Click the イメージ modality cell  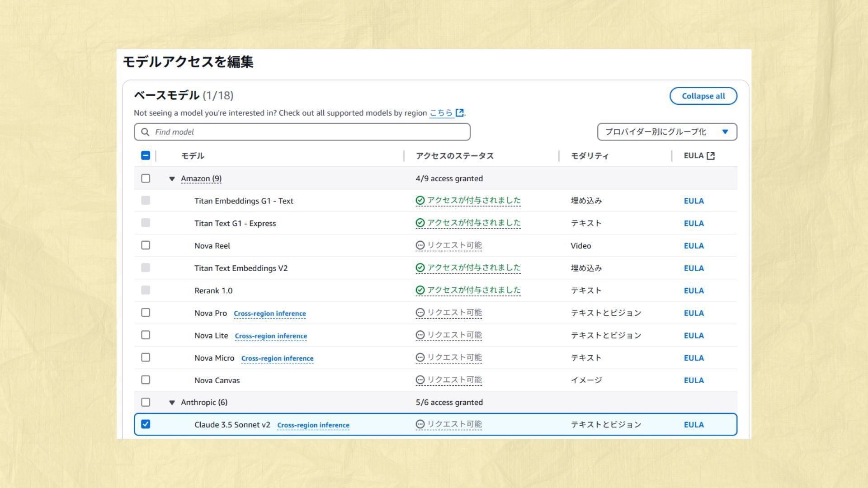[x=586, y=380]
